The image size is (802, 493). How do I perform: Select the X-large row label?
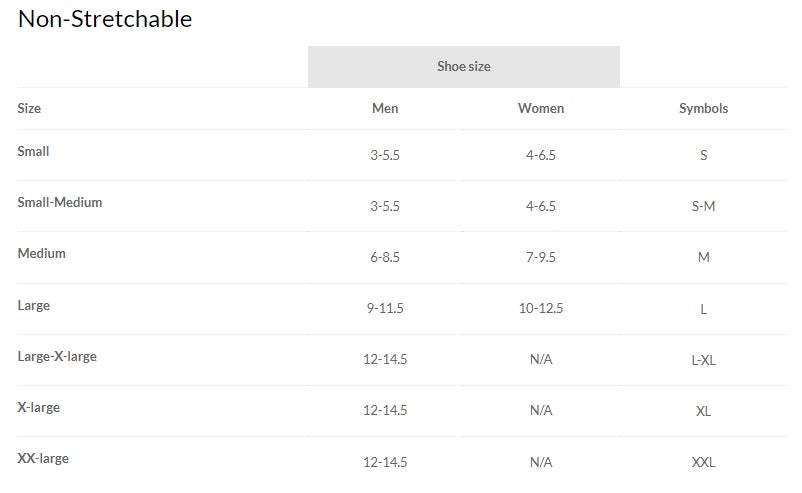pos(38,407)
